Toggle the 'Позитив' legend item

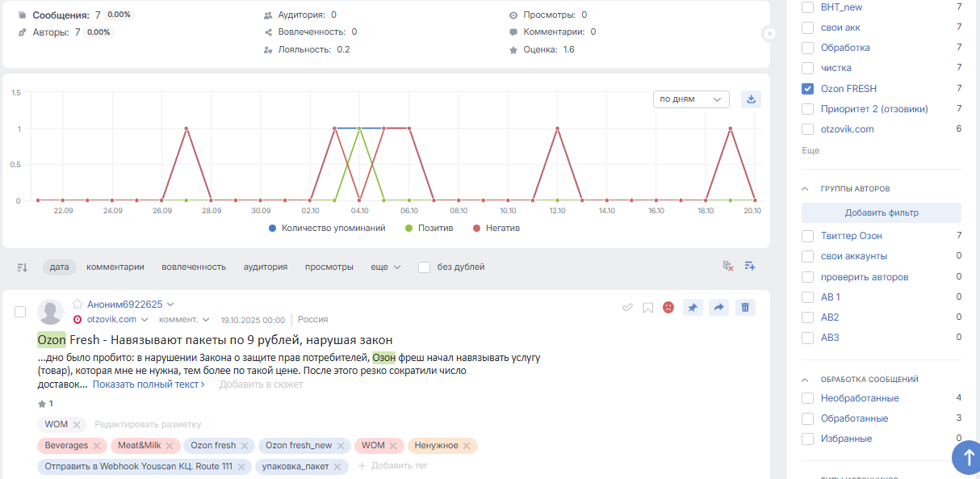(429, 228)
